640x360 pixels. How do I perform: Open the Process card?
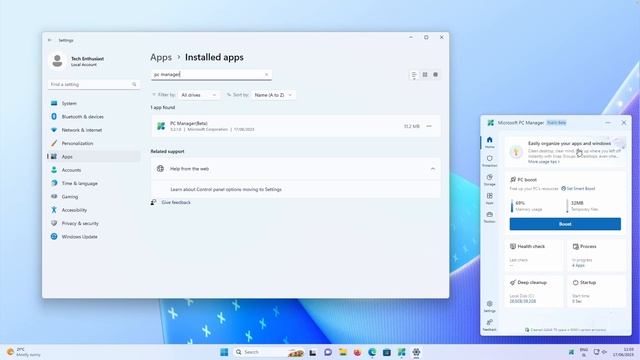[x=596, y=256]
